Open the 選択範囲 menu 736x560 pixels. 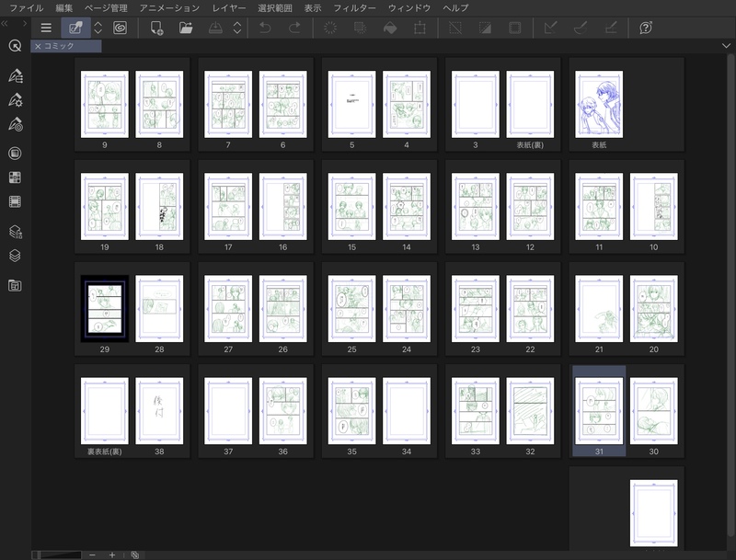click(x=275, y=8)
